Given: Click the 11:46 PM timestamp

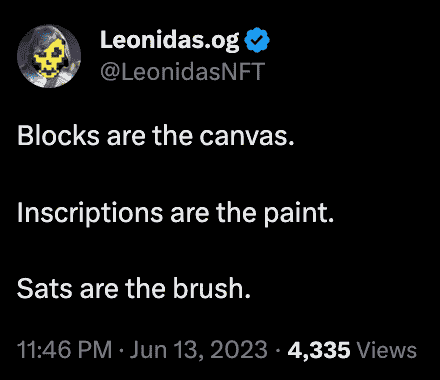Looking at the screenshot, I should tap(64, 350).
